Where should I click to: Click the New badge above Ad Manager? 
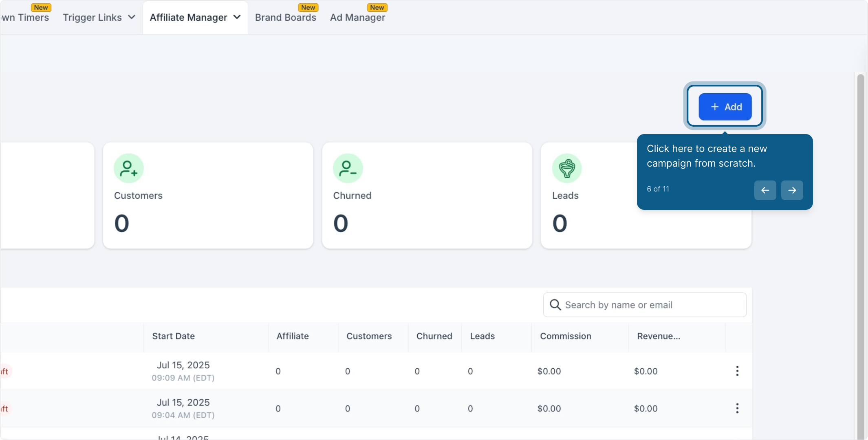377,7
